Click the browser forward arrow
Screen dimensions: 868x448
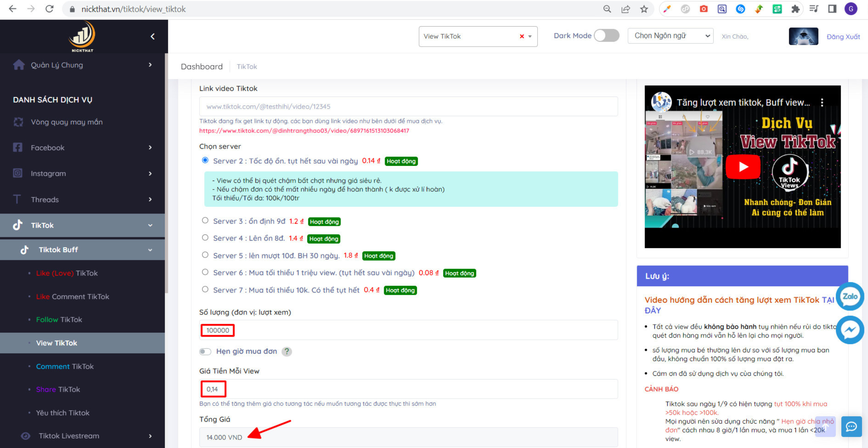[31, 9]
